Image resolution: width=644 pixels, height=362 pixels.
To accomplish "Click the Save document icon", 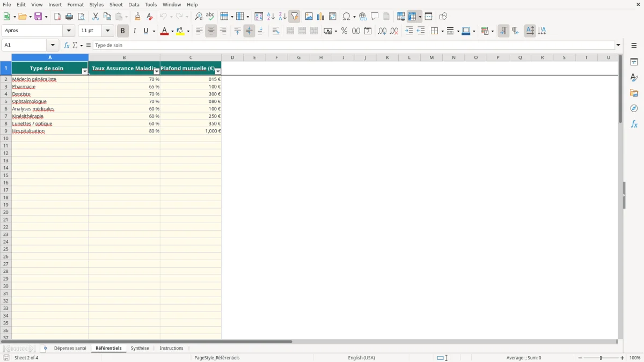I will coord(39,17).
